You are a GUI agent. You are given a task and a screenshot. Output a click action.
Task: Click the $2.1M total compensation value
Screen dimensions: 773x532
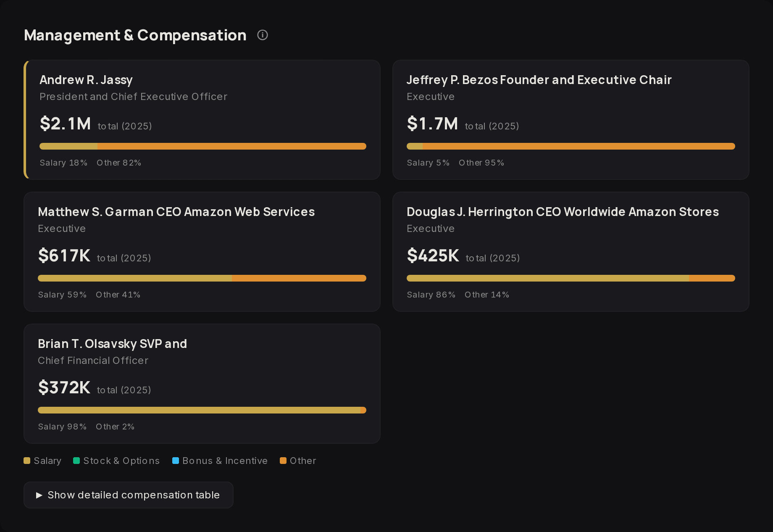(x=65, y=124)
